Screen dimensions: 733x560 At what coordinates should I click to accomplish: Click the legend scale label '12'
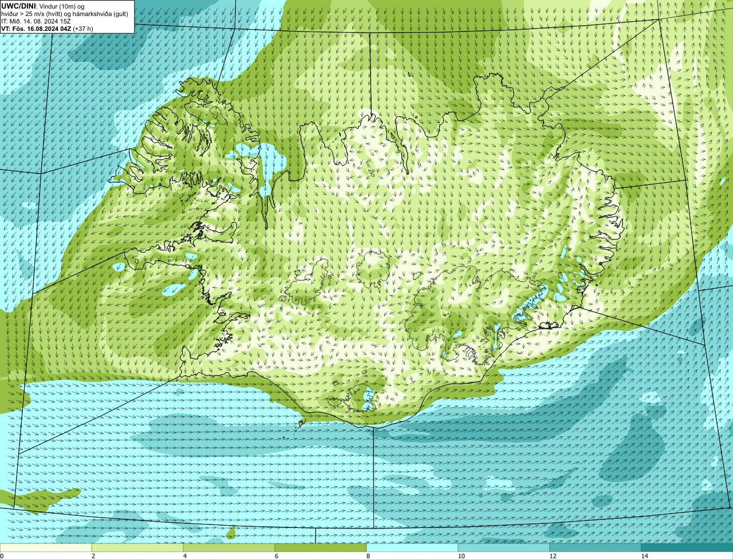(x=553, y=556)
